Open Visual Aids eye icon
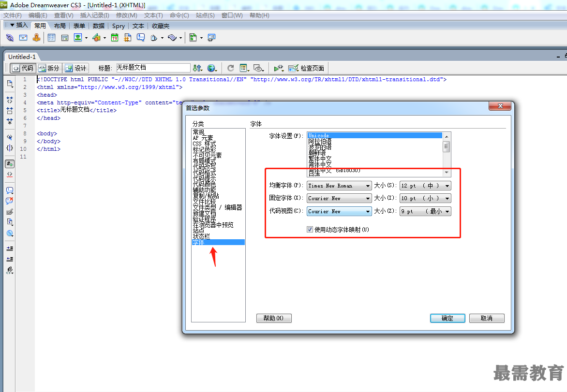Image resolution: width=567 pixels, height=392 pixels. [258, 68]
